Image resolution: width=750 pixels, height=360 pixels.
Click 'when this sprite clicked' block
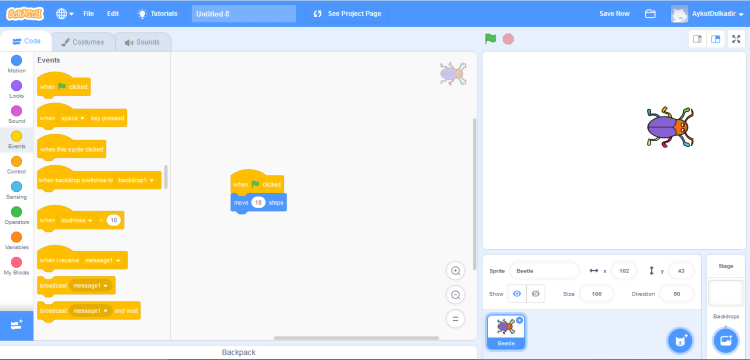click(71, 148)
